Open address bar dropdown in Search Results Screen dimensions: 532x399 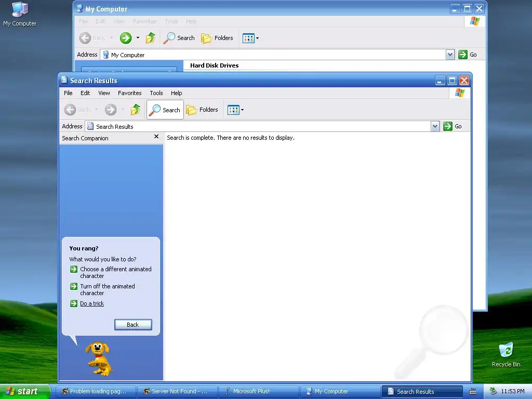[435, 126]
